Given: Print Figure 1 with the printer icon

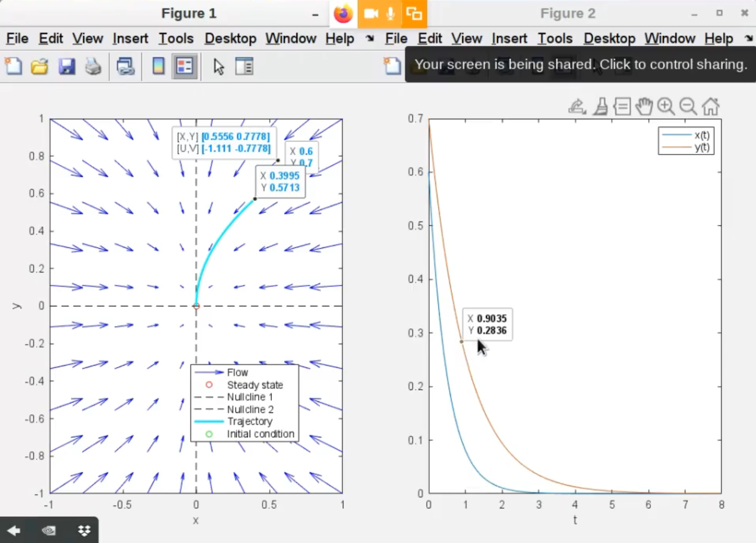Looking at the screenshot, I should (x=93, y=66).
